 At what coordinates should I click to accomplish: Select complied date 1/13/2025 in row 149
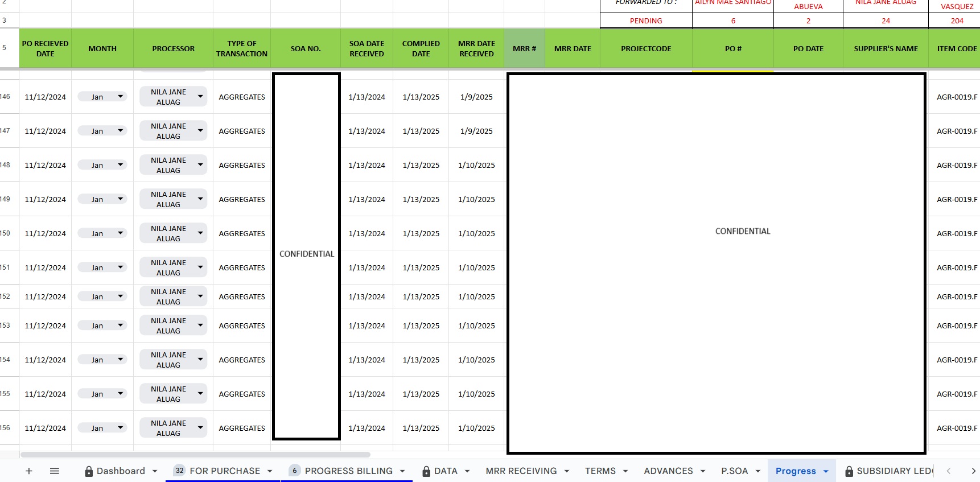click(421, 199)
